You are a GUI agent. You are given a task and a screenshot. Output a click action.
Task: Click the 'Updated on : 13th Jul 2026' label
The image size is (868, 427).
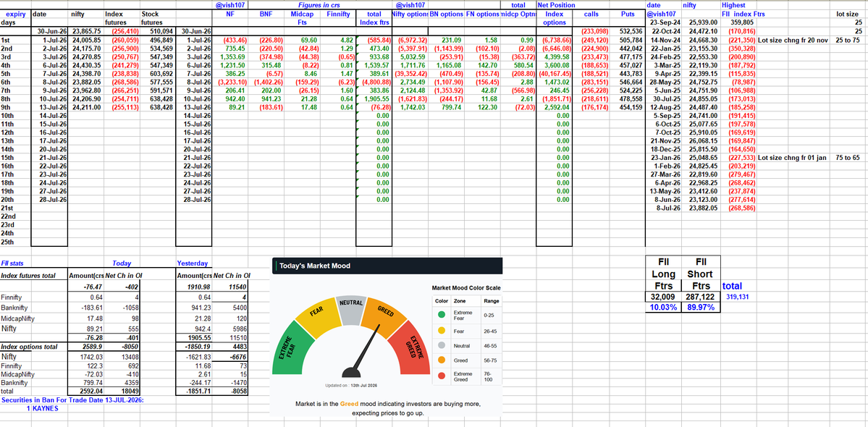click(x=351, y=385)
